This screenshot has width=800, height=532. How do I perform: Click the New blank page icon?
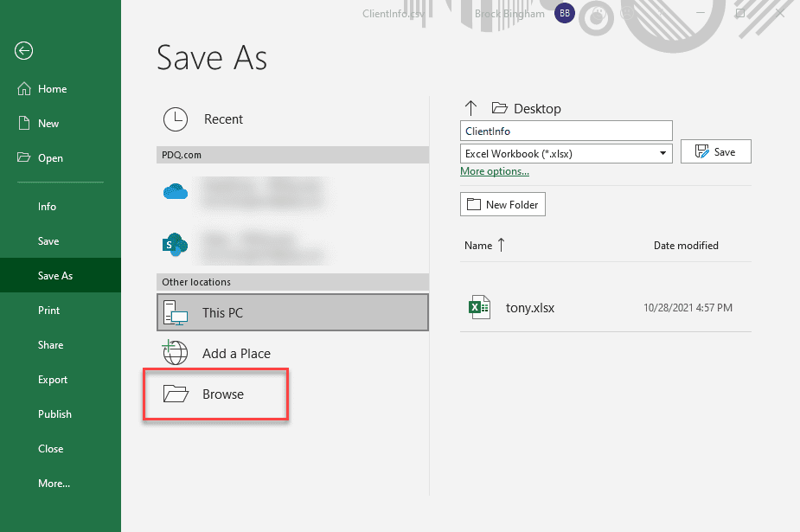click(x=24, y=123)
